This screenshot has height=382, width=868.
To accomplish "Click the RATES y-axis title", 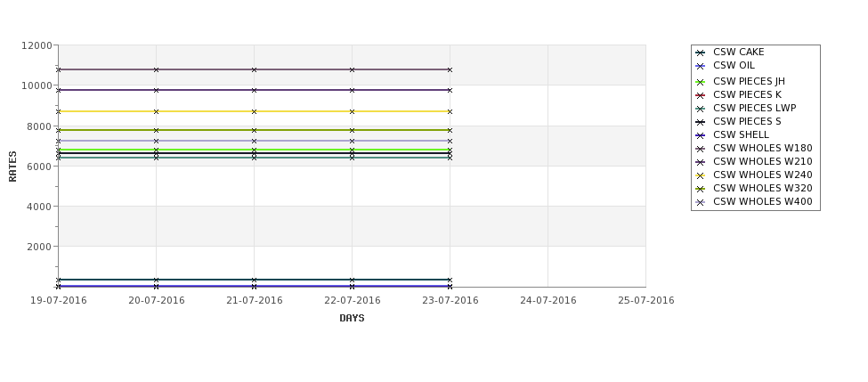I will click(13, 166).
